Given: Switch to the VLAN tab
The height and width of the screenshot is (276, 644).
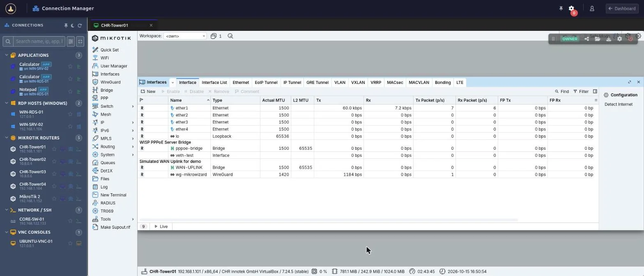Looking at the screenshot, I should (x=340, y=83).
